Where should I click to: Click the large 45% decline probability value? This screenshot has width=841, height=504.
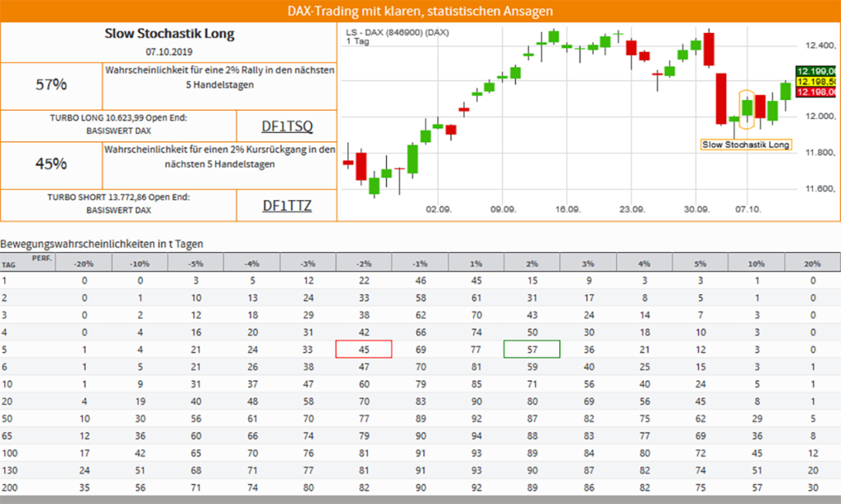click(51, 163)
